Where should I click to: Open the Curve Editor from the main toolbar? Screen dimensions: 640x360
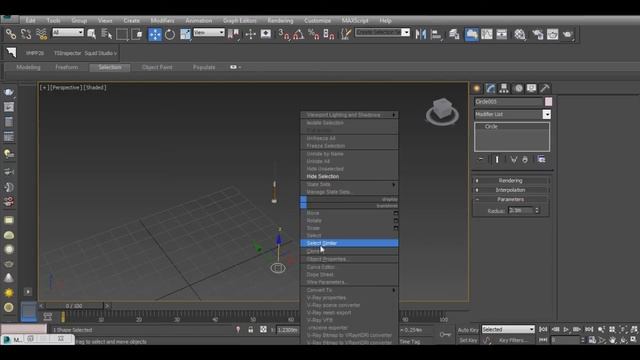pyautogui.click(x=487, y=34)
